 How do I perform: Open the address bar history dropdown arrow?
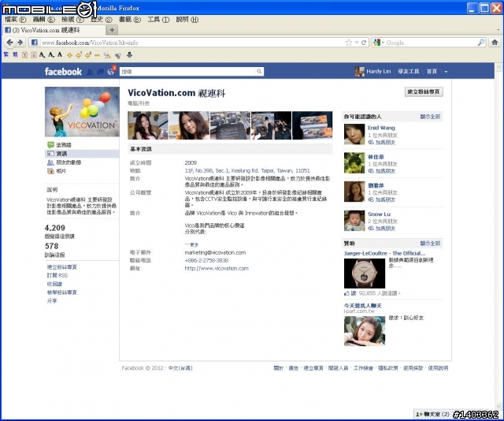[x=357, y=43]
